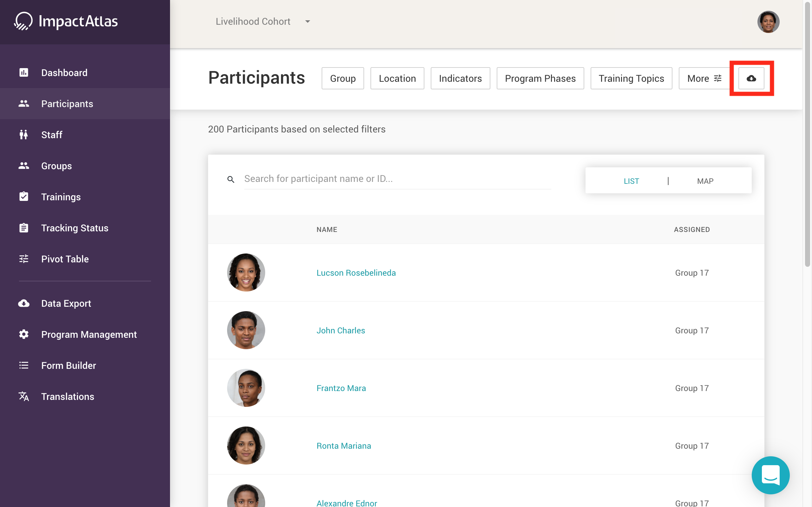Navigate to Tracking Status
The width and height of the screenshot is (812, 507).
pyautogui.click(x=75, y=228)
